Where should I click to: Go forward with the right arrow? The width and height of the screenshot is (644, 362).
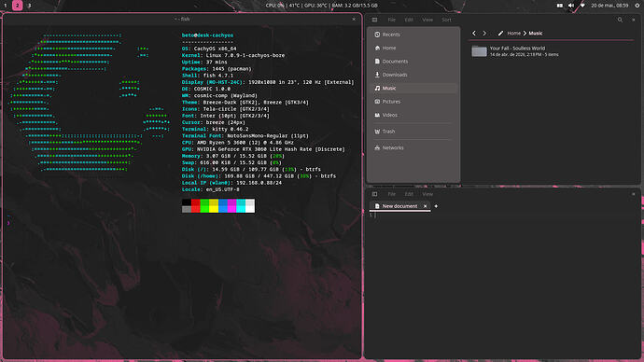tap(484, 34)
